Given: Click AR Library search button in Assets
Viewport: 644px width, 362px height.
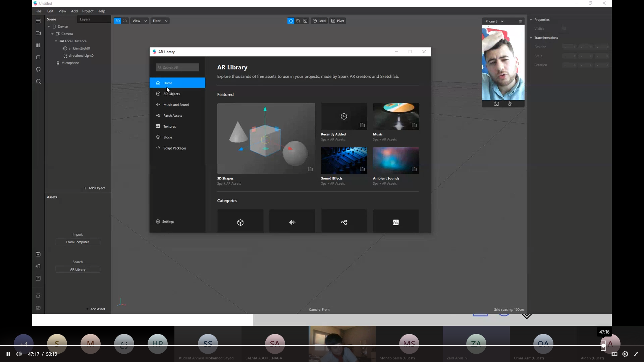Looking at the screenshot, I should click(x=78, y=269).
